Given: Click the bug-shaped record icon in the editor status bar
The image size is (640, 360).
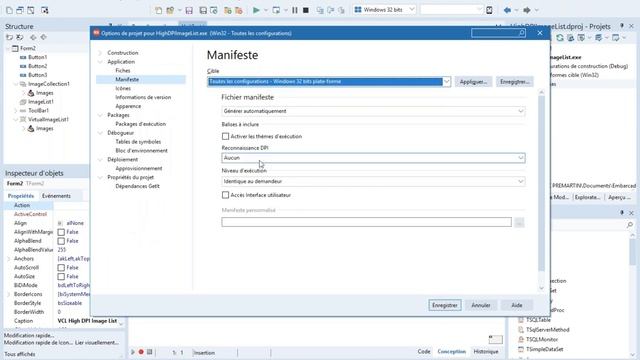Looking at the screenshot, I should pos(141,352).
